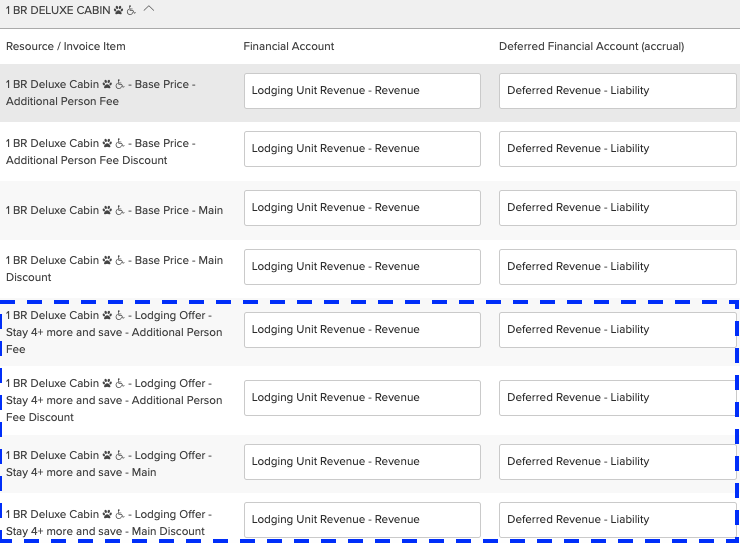Select Financial Account for Base Price Additional Person Fee Discount

click(362, 149)
